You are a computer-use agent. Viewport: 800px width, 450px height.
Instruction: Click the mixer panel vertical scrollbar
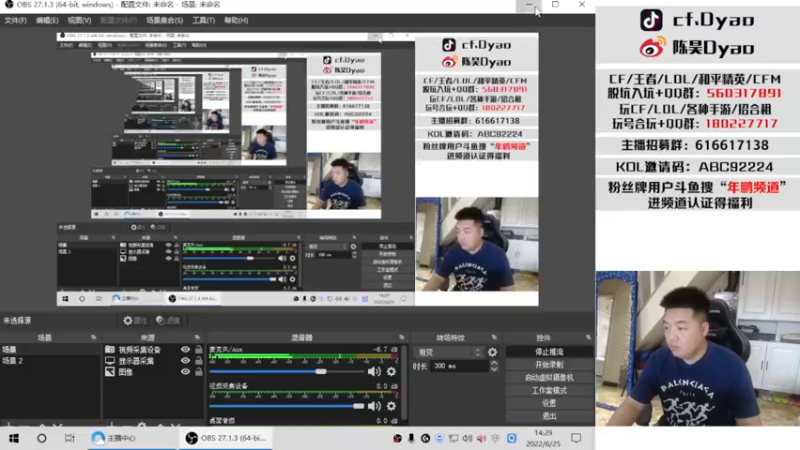pos(404,383)
